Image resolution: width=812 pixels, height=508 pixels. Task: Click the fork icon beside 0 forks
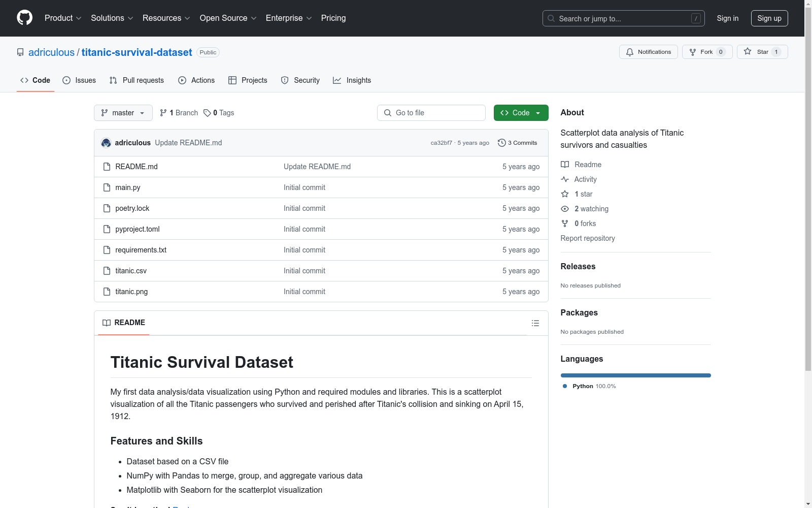pos(565,224)
